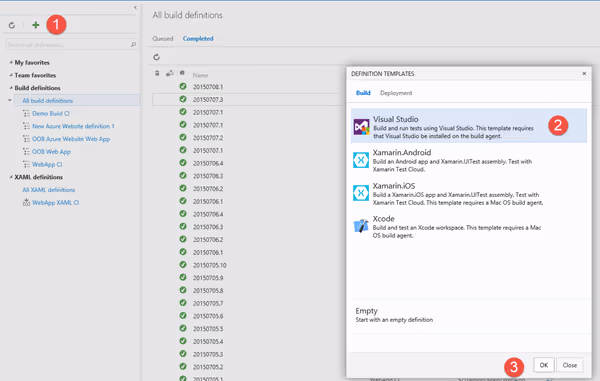Click the Xamarin.iOS template icon
600x381 pixels.
pyautogui.click(x=361, y=193)
